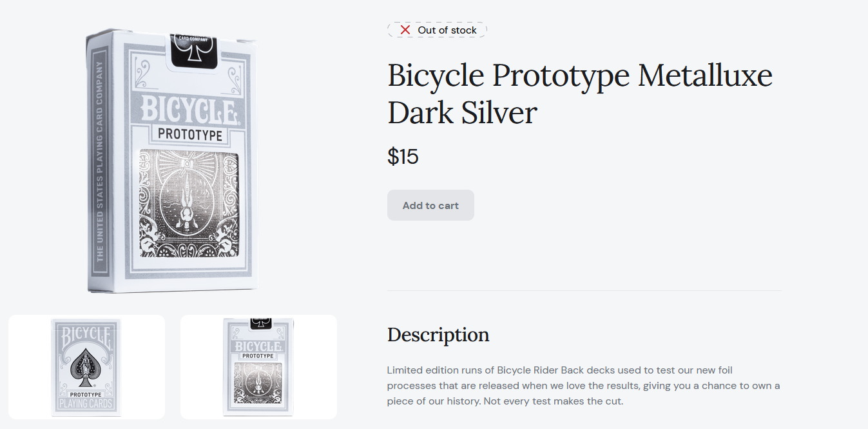The height and width of the screenshot is (429, 868).
Task: Click the PROTOTYPE label on the large box image
Action: point(190,135)
